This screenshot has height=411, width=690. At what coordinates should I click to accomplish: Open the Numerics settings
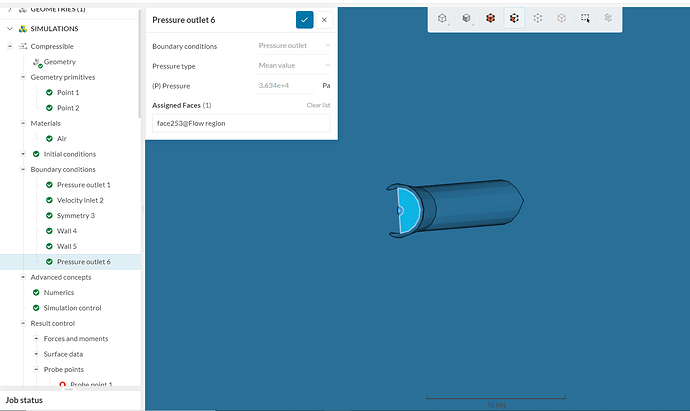[59, 293]
